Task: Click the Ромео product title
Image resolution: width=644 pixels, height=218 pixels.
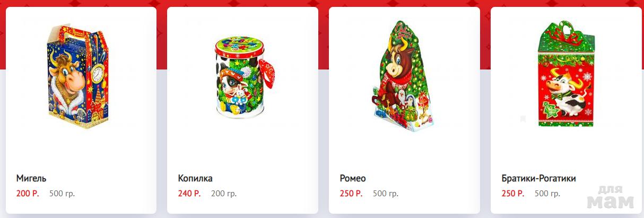Action: point(353,178)
